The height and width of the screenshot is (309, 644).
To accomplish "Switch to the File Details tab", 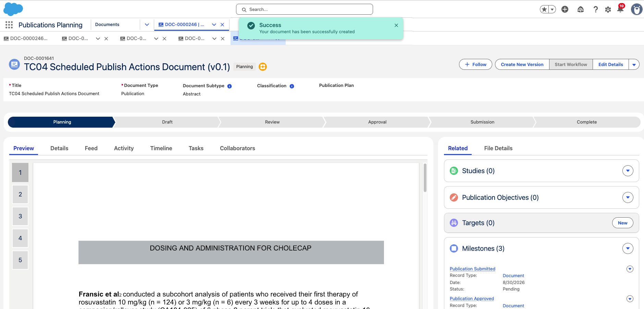I will click(498, 148).
